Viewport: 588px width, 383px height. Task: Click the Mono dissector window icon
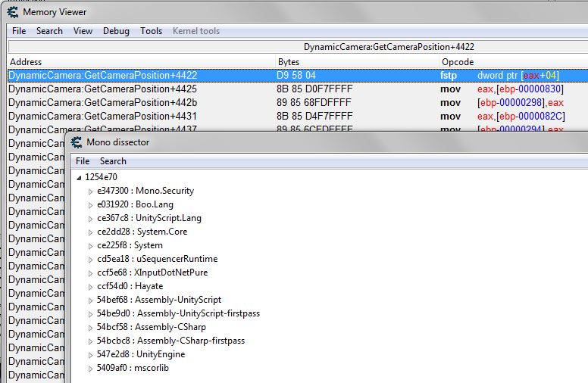coord(77,142)
